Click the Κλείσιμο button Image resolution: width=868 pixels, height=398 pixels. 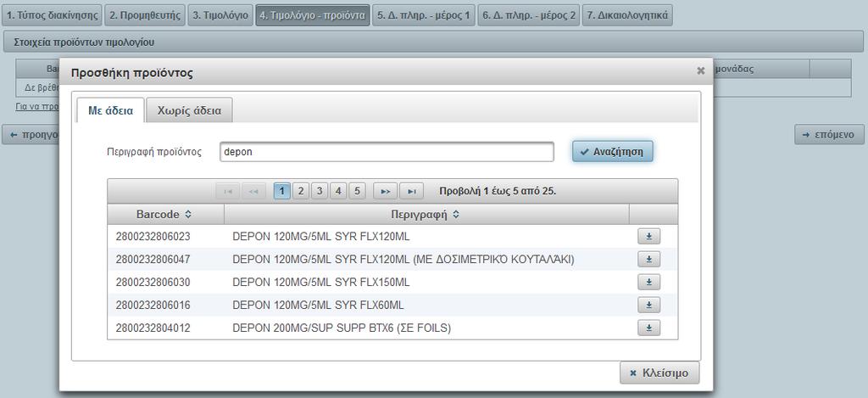click(x=659, y=373)
